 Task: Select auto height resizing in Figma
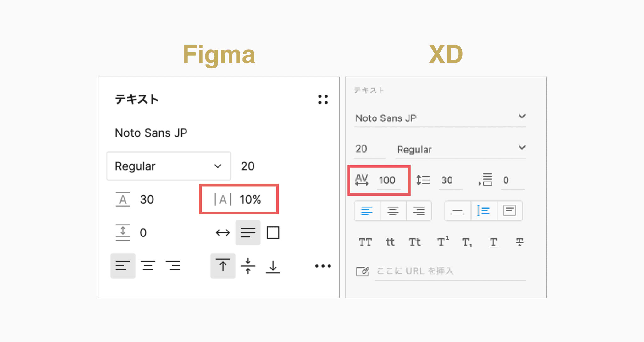pyautogui.click(x=248, y=233)
